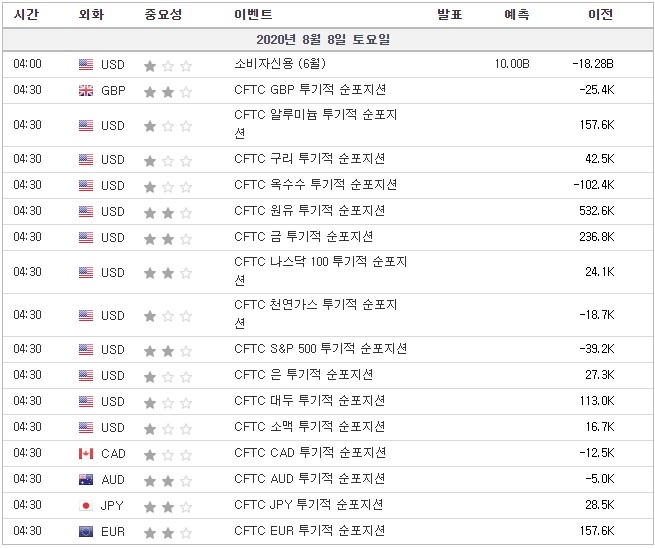Click the date heading 2020년 8월 8일 토요일
The width and height of the screenshot is (655, 548).
(323, 40)
